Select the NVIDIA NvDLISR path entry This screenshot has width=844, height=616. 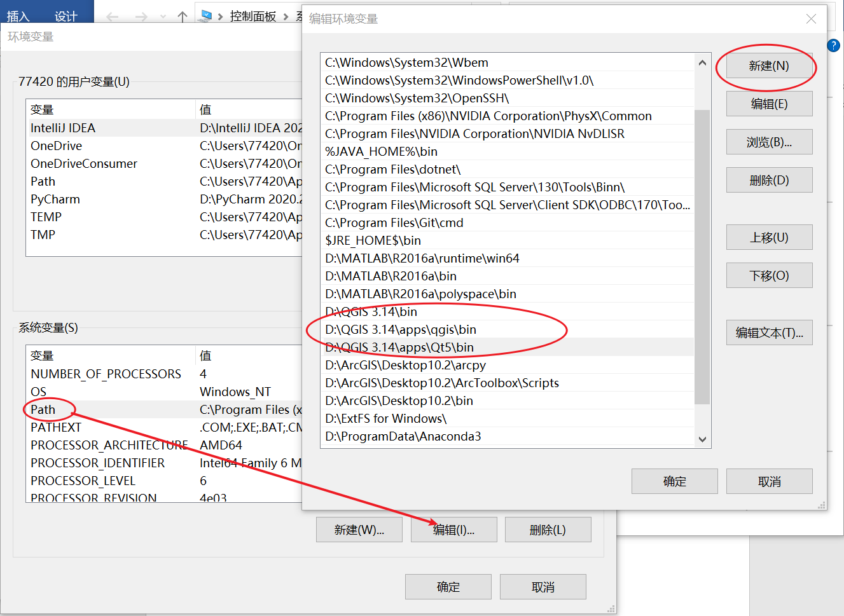click(x=508, y=133)
